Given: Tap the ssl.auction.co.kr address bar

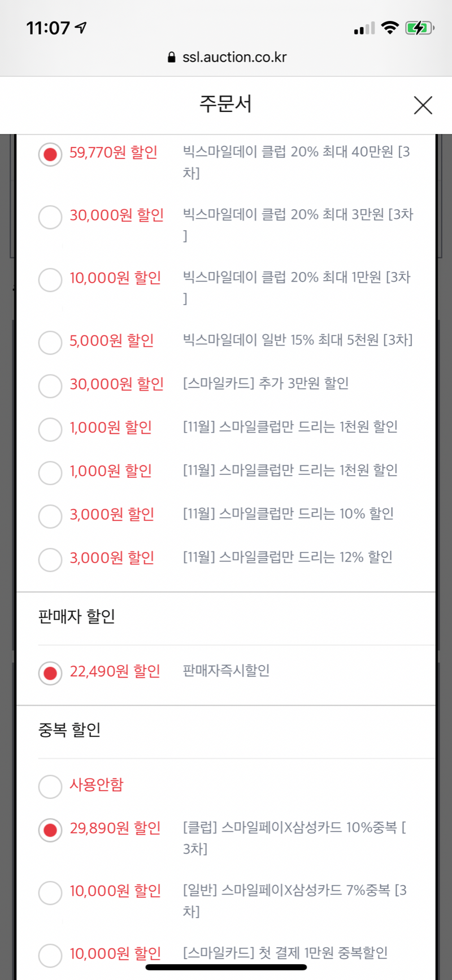Looking at the screenshot, I should click(227, 57).
